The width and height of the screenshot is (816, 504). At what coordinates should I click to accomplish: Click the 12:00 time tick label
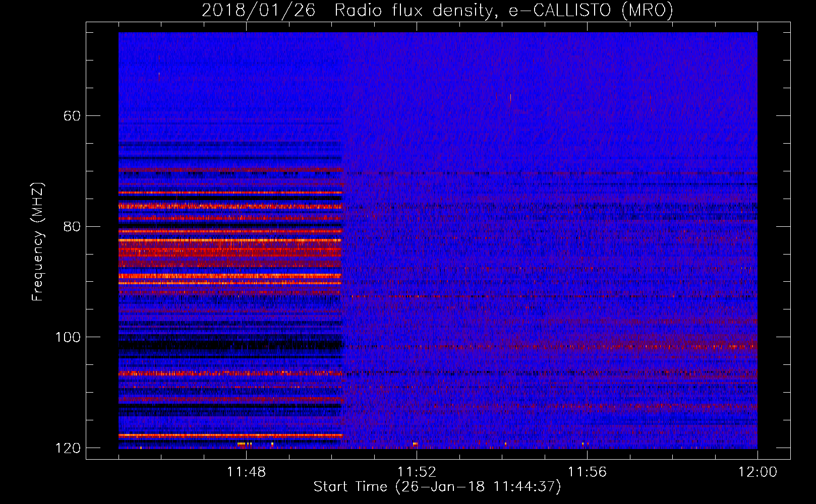pos(757,472)
